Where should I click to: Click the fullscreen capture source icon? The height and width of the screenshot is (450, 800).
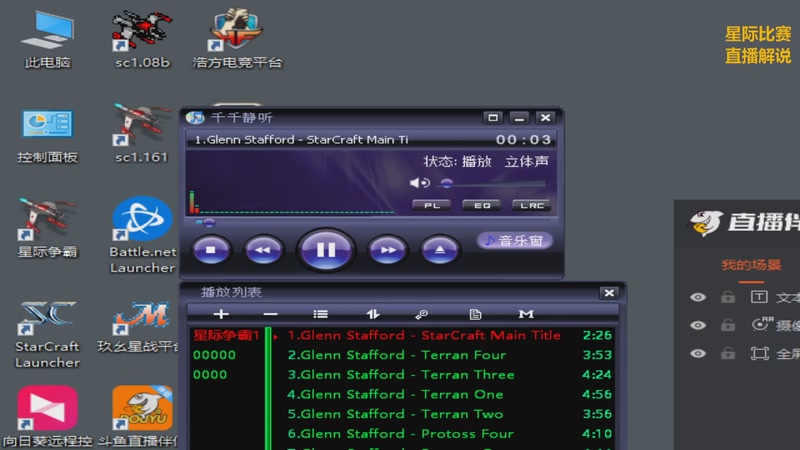760,353
